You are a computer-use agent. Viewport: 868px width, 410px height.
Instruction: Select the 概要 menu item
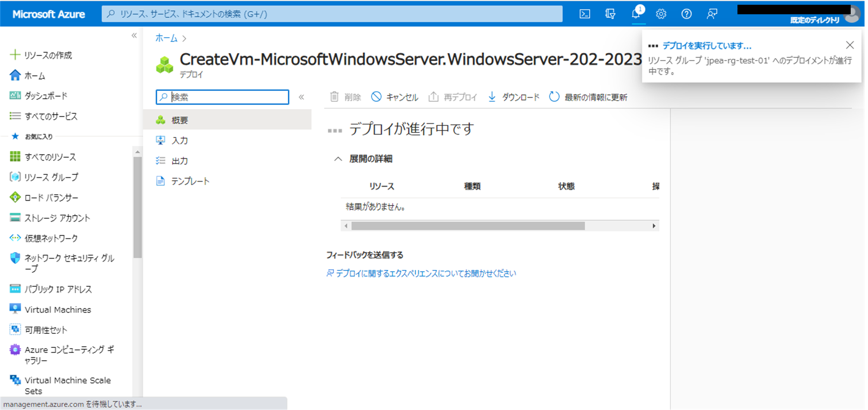coord(227,120)
